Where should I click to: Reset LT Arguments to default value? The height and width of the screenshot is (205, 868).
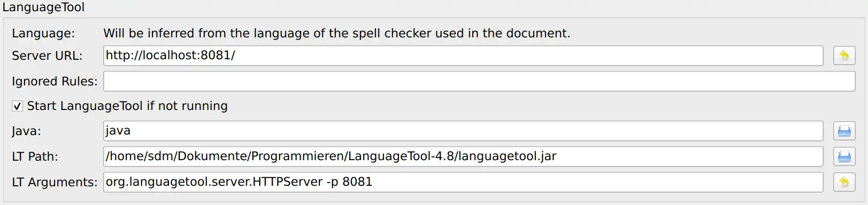pyautogui.click(x=844, y=182)
